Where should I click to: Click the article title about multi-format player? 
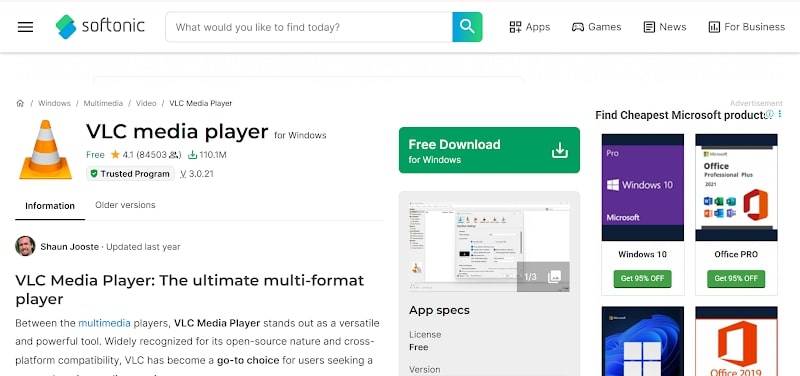point(190,289)
